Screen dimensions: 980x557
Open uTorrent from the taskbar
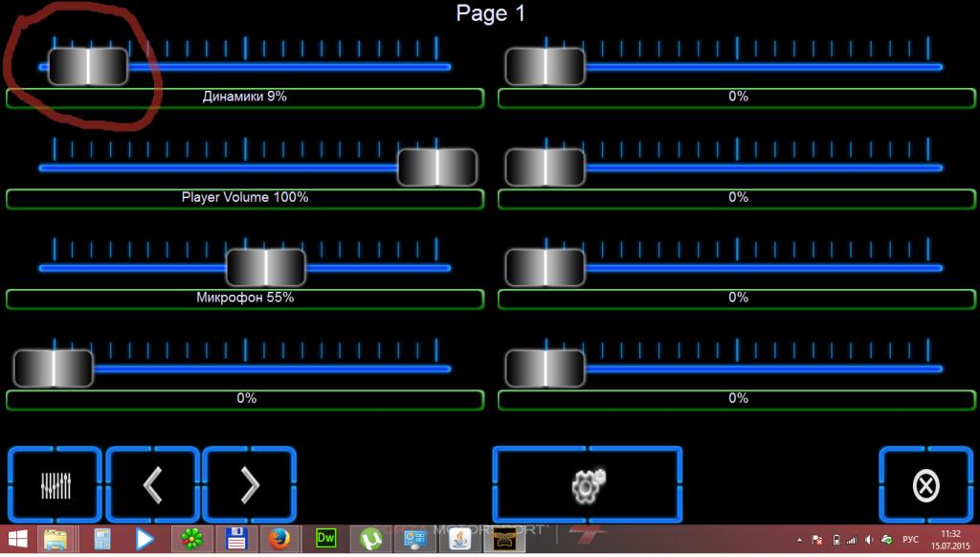click(x=370, y=540)
